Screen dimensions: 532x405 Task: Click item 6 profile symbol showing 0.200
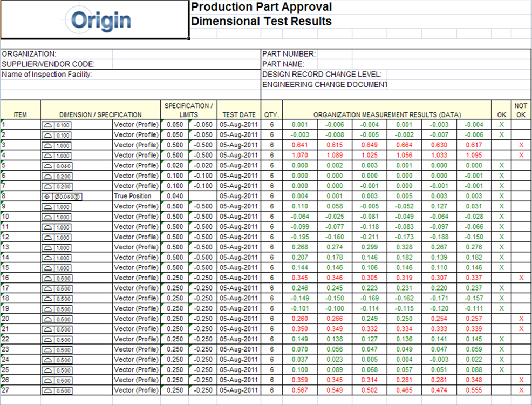(x=57, y=176)
